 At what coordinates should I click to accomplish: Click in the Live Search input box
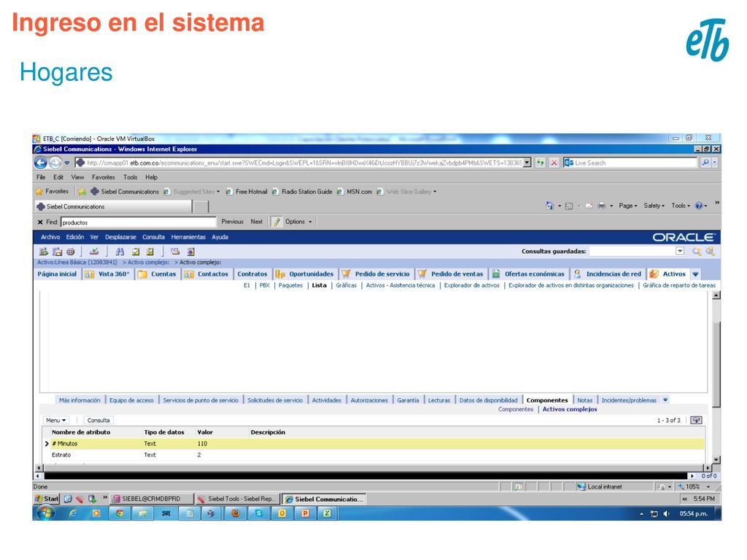pos(635,163)
